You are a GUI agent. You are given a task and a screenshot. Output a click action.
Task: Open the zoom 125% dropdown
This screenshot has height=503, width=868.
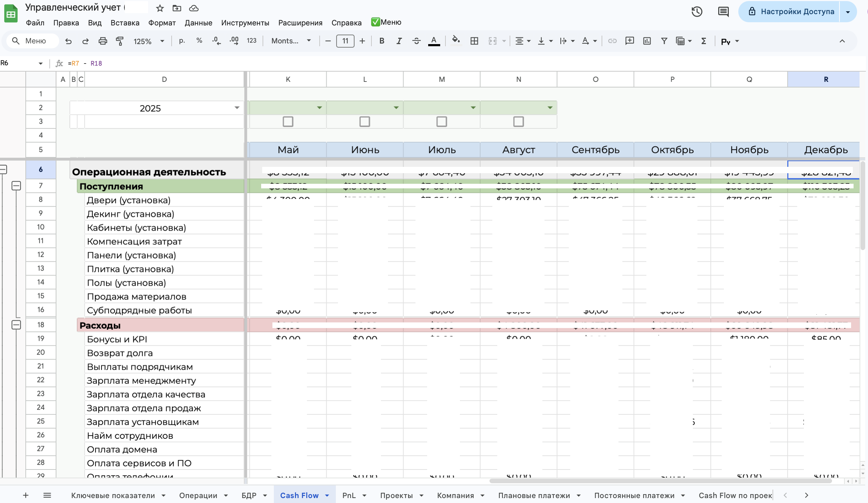pos(149,41)
